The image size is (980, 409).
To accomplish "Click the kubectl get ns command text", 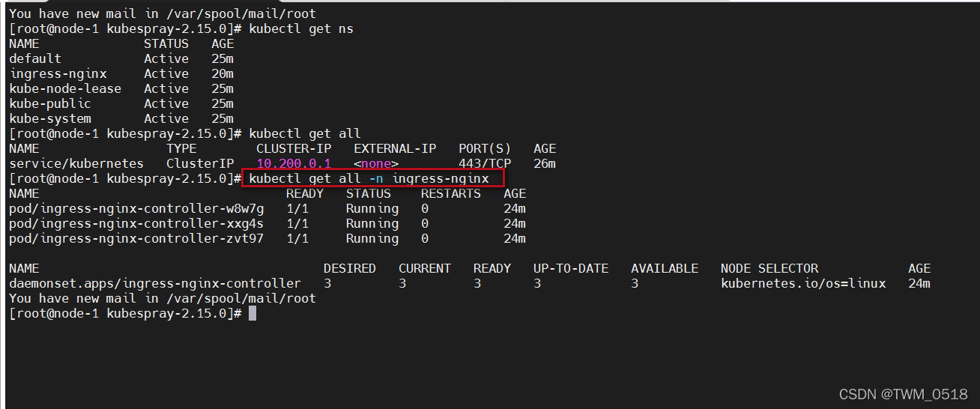I will tap(301, 28).
